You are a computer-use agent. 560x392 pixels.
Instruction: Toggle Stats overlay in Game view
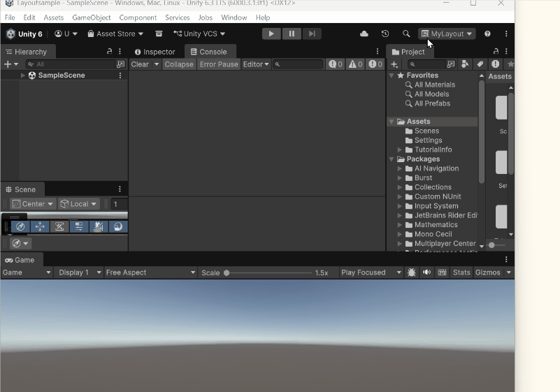coord(461,273)
